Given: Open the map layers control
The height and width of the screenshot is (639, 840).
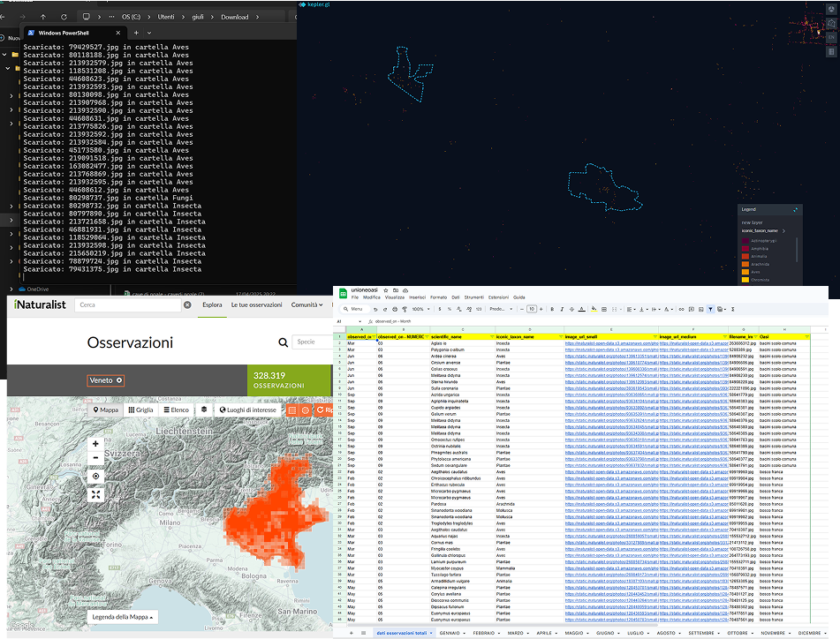Looking at the screenshot, I should pos(204,410).
